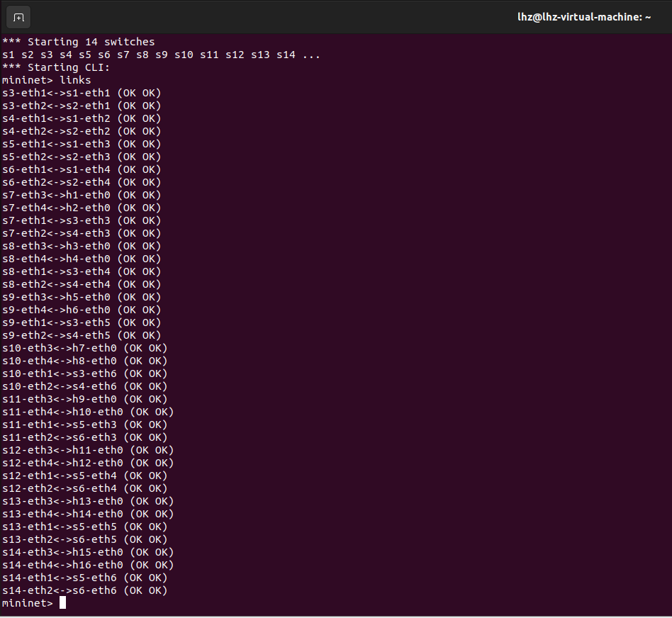Select the line s7-eth2<->s4-eth3
The image size is (672, 618).
[x=82, y=233]
